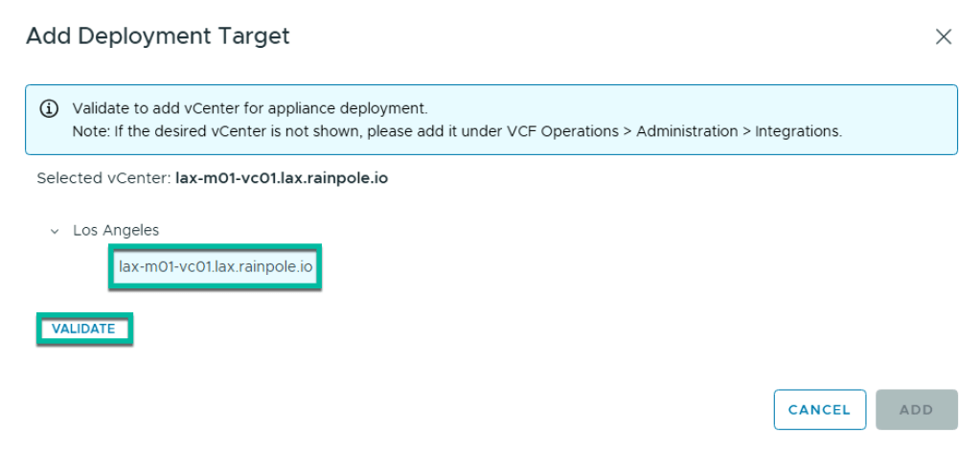Click the ADD button
980x456 pixels.
point(916,409)
